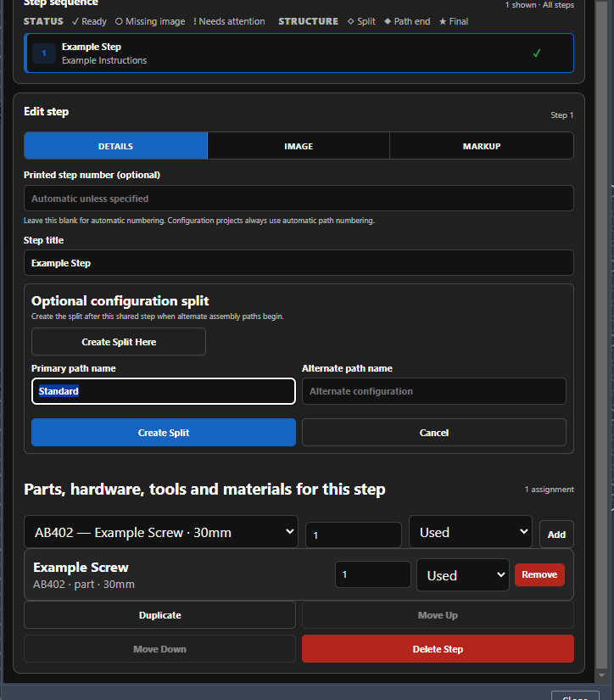The image size is (614, 700).
Task: Click the Create Split Here button
Action: pyautogui.click(x=119, y=342)
